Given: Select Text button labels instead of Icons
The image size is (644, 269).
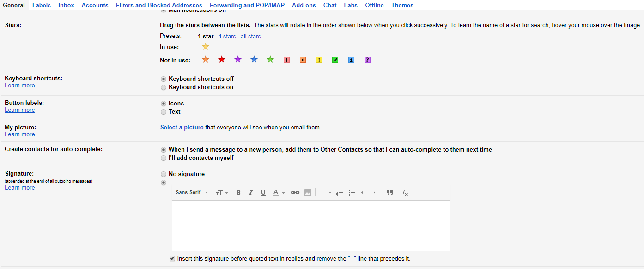Looking at the screenshot, I should (x=164, y=111).
